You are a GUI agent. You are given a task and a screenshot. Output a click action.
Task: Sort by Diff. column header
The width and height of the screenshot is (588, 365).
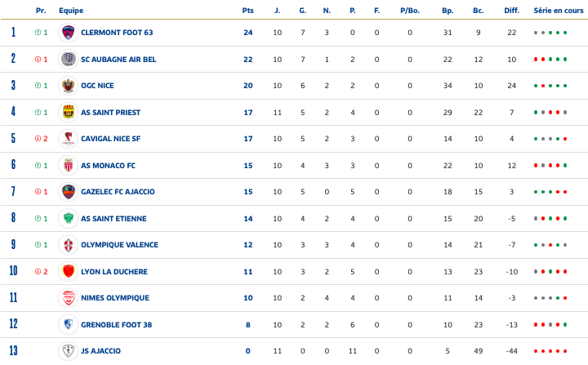pos(511,11)
